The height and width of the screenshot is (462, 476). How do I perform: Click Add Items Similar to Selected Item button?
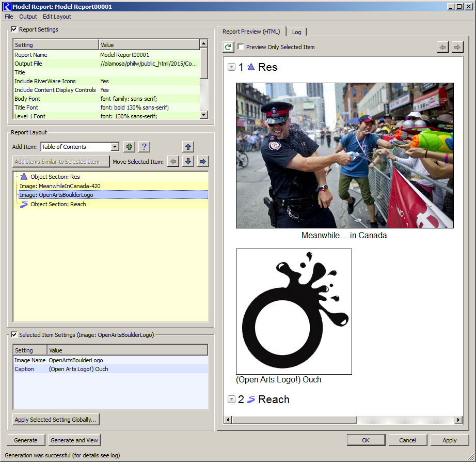pos(61,162)
